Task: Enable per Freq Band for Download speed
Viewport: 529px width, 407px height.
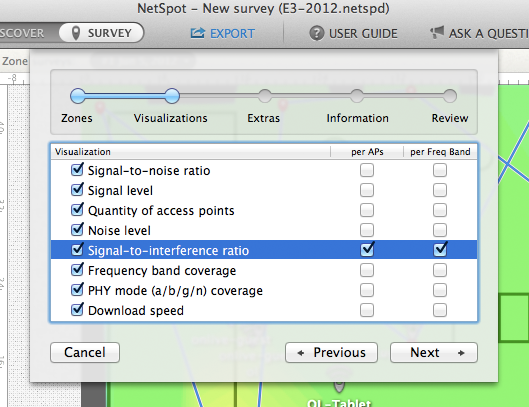Action: pos(440,310)
